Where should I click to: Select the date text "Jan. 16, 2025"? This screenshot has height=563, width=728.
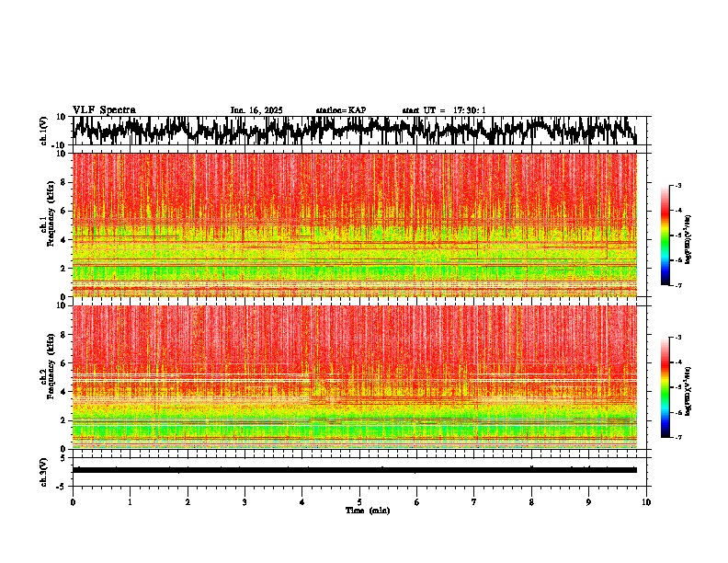pos(256,110)
